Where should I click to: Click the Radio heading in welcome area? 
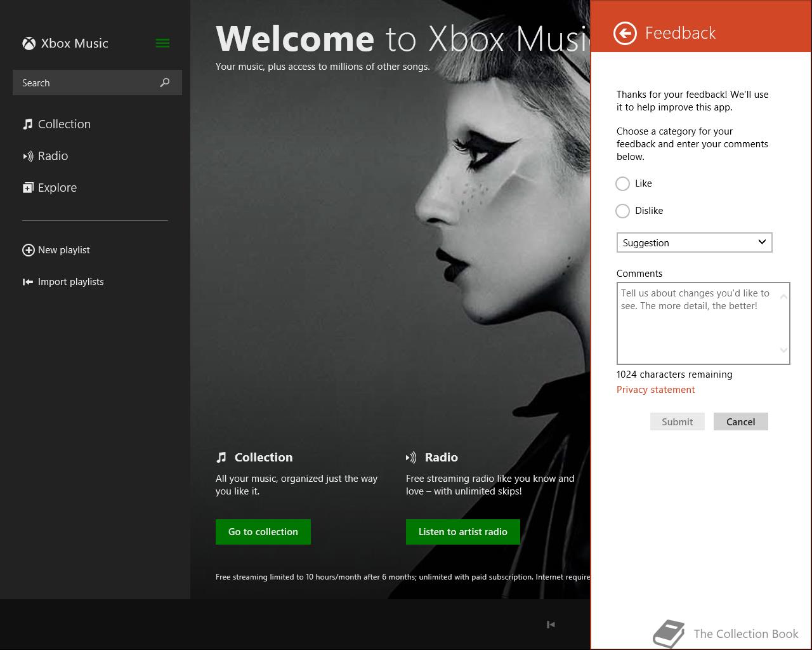coord(442,457)
